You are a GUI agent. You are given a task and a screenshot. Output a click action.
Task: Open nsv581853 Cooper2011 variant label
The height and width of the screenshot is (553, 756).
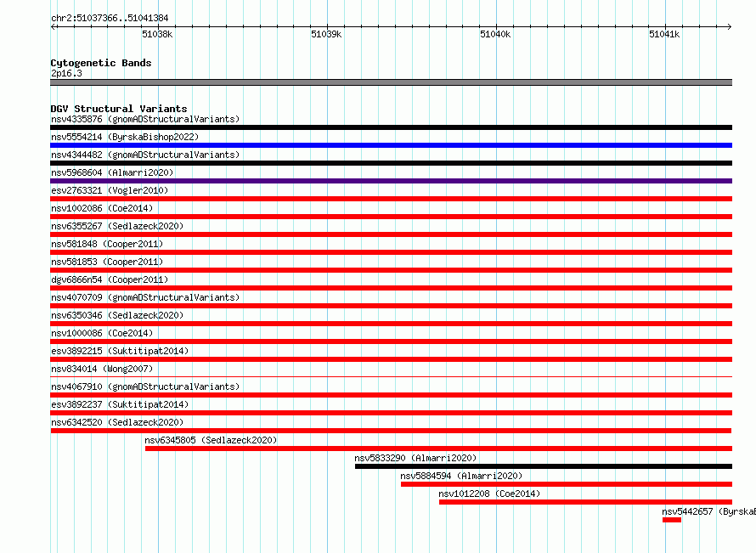click(107, 262)
